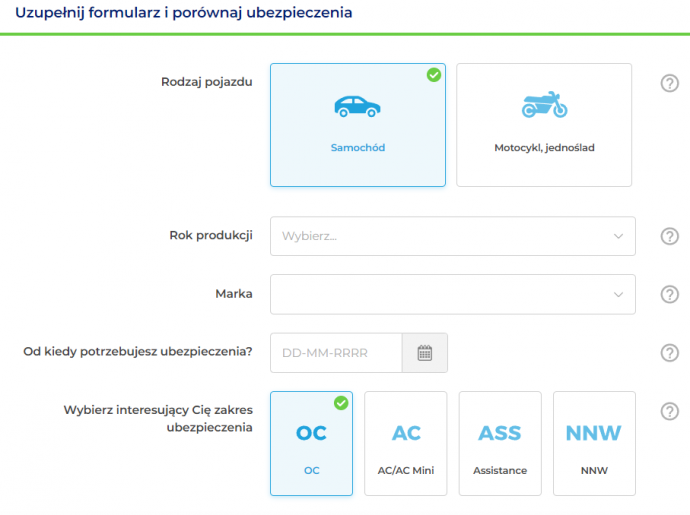Expand the Marka dropdown
This screenshot has height=515, width=690.
tap(453, 294)
